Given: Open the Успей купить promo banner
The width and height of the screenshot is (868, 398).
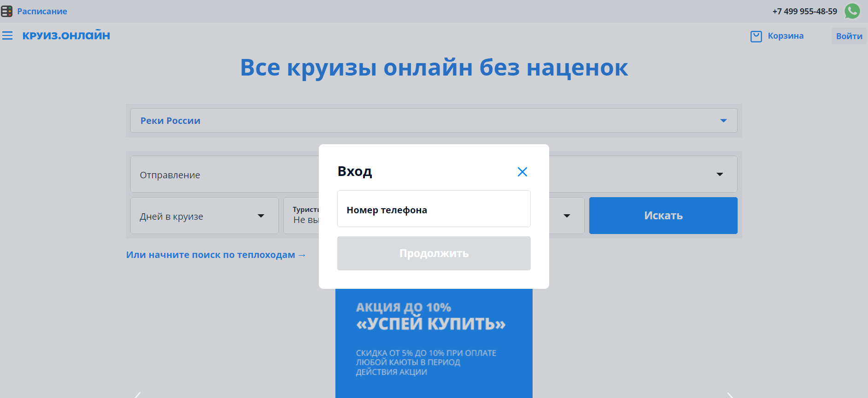Looking at the screenshot, I should point(434,343).
